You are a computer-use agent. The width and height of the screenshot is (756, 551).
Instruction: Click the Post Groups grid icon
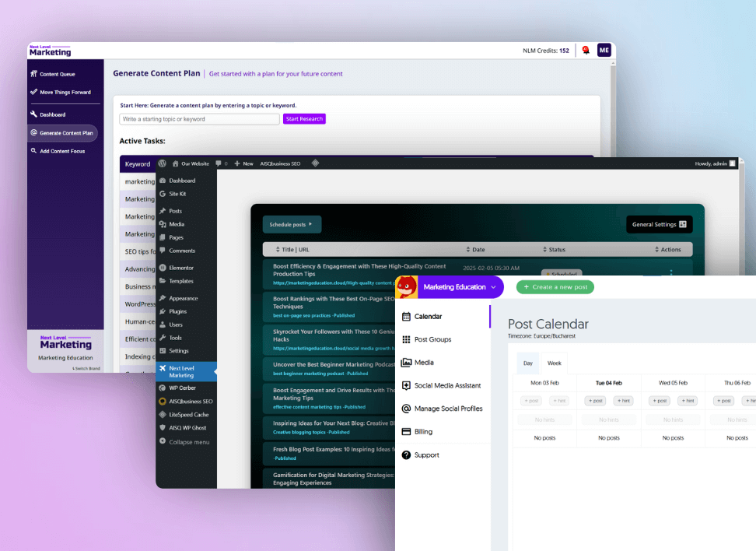[406, 339]
